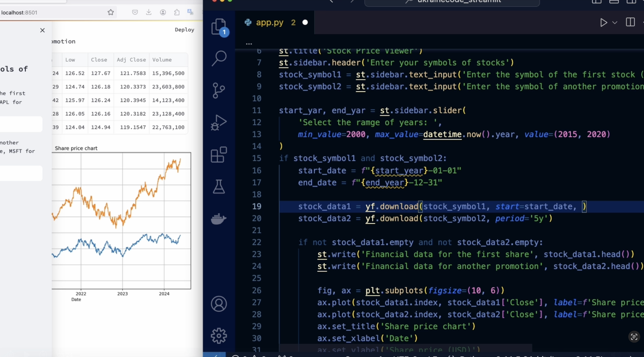Open the Run and Debug panel
The width and height of the screenshot is (644, 357).
(x=219, y=122)
